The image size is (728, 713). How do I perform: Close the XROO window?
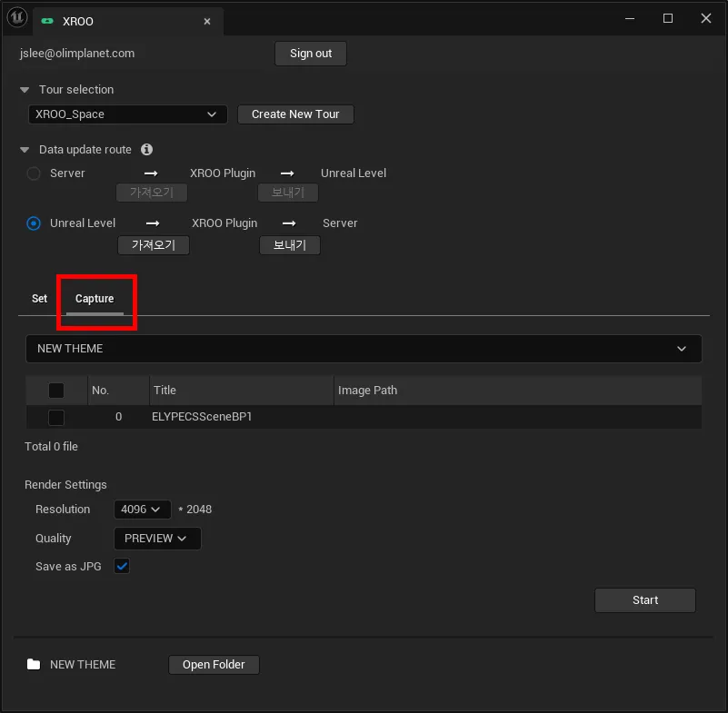pyautogui.click(x=705, y=18)
